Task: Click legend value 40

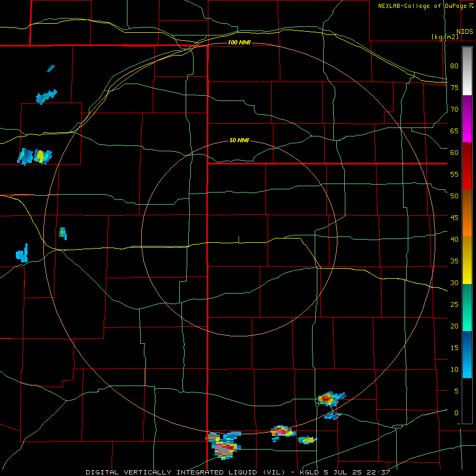Action: coord(454,240)
